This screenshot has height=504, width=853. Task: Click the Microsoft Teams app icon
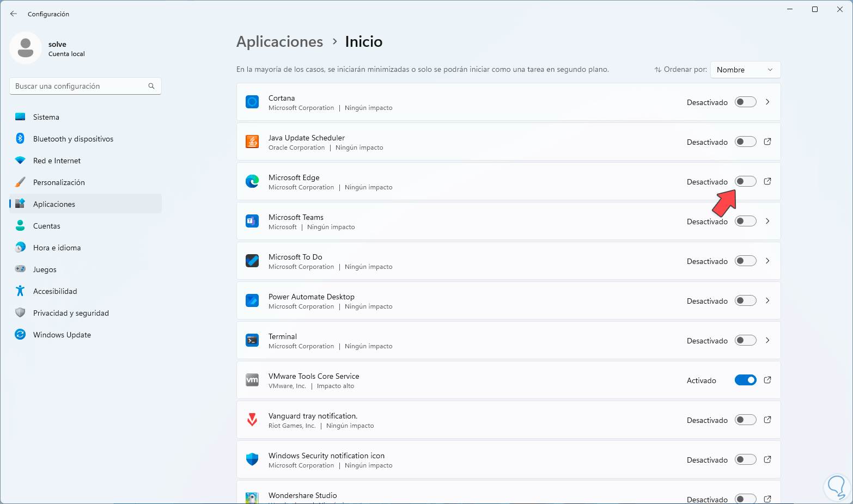pyautogui.click(x=252, y=222)
